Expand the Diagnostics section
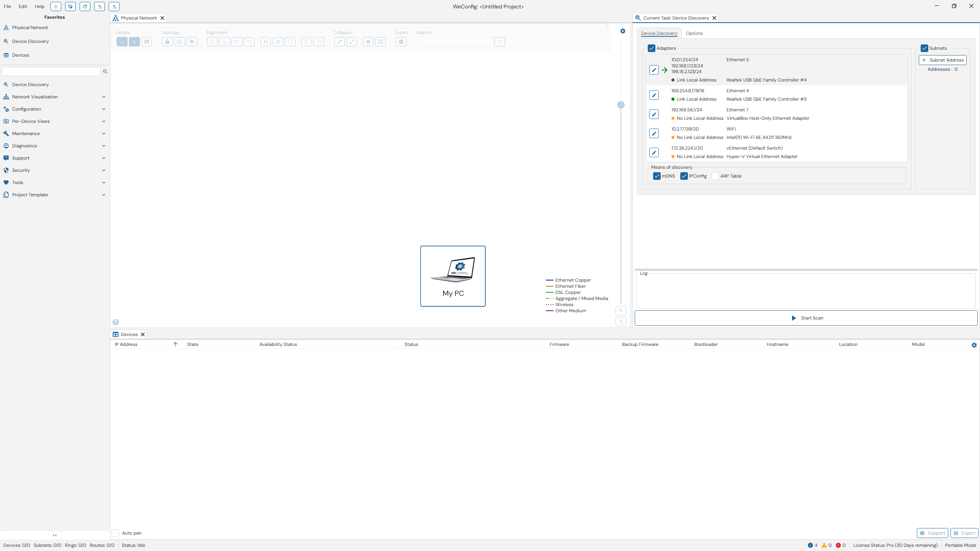Screen dimensions: 980x551 [55, 146]
